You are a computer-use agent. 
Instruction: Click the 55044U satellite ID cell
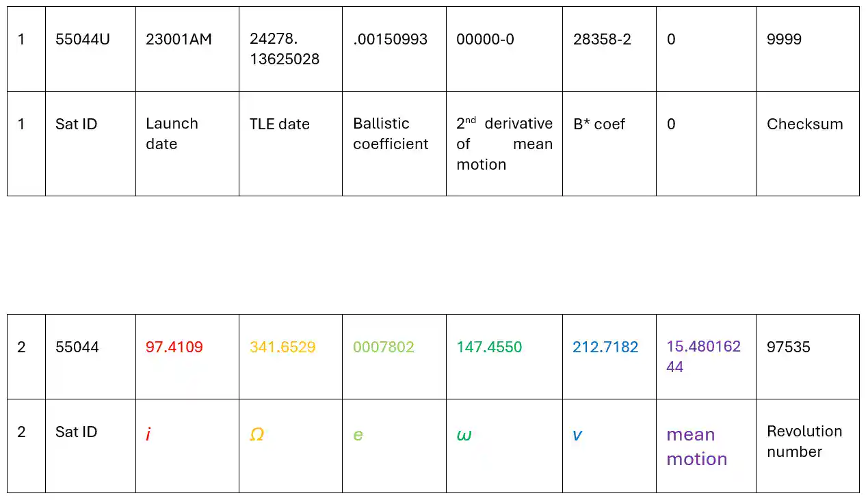[x=90, y=49]
